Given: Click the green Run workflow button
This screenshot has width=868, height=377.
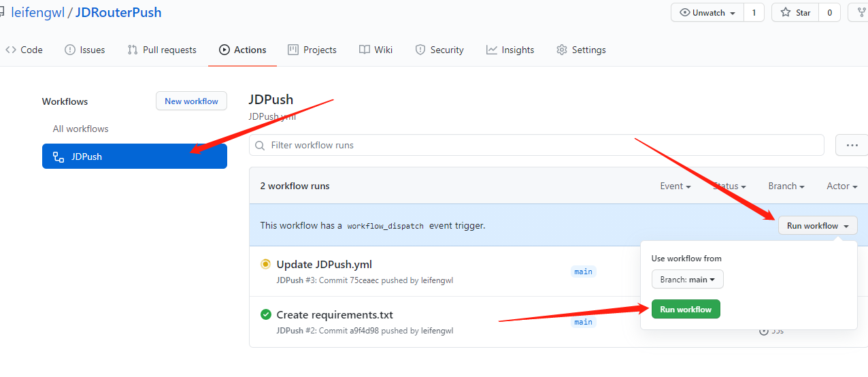Looking at the screenshot, I should coord(686,309).
